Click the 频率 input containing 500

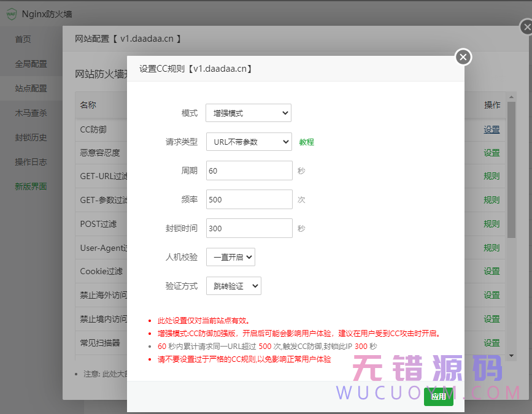pos(248,199)
